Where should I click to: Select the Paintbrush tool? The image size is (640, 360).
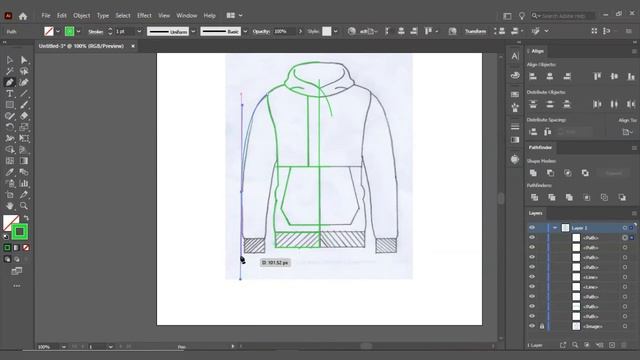[x=24, y=104]
